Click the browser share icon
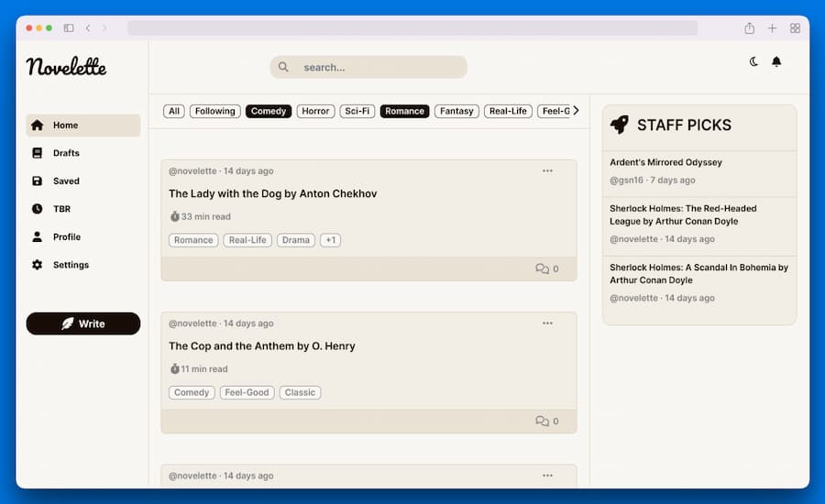Viewport: 825px width, 504px height. (749, 27)
